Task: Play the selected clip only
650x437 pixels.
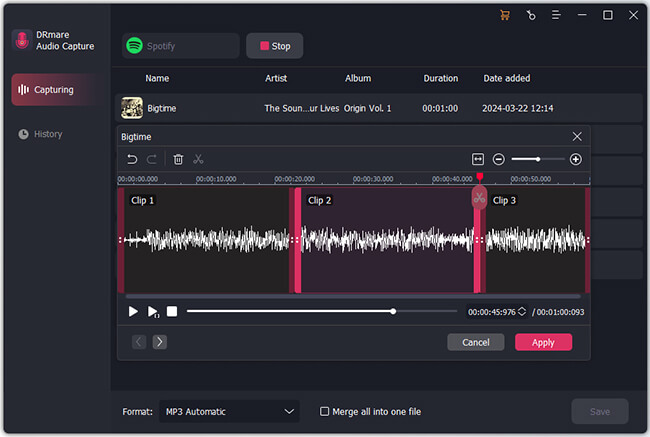Action: (x=153, y=312)
